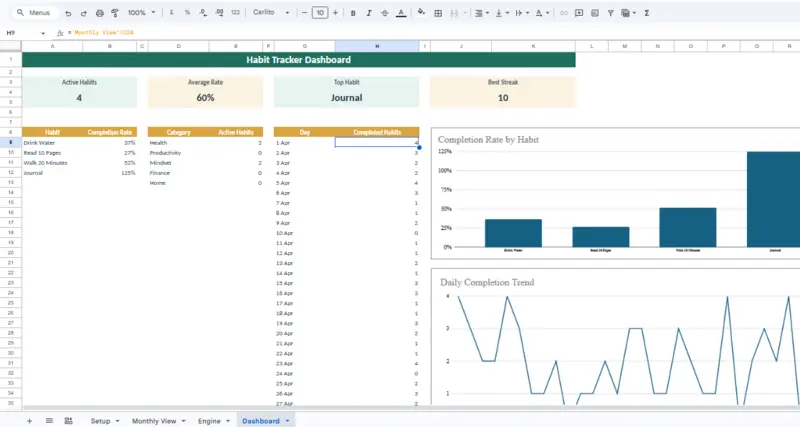Select column A header

coord(52,46)
